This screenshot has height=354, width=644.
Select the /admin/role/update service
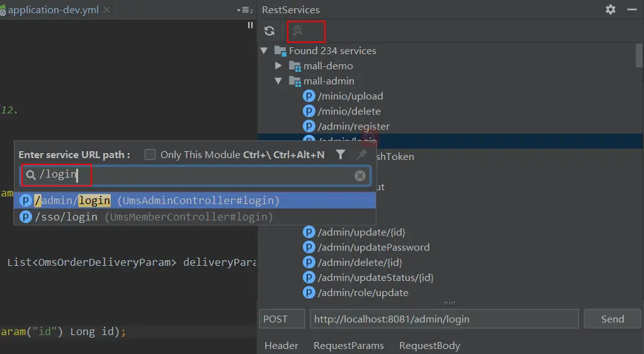click(x=363, y=293)
